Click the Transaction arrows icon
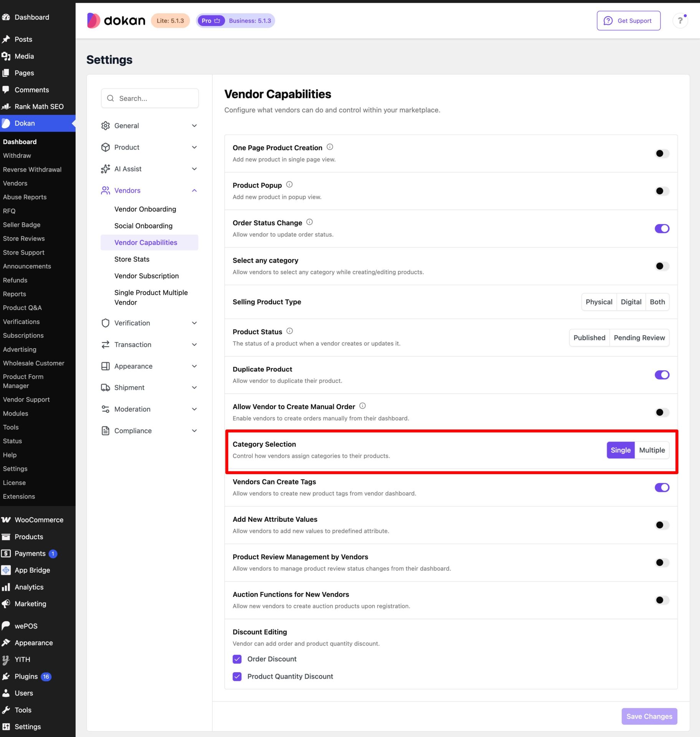This screenshot has height=737, width=700. 105,345
